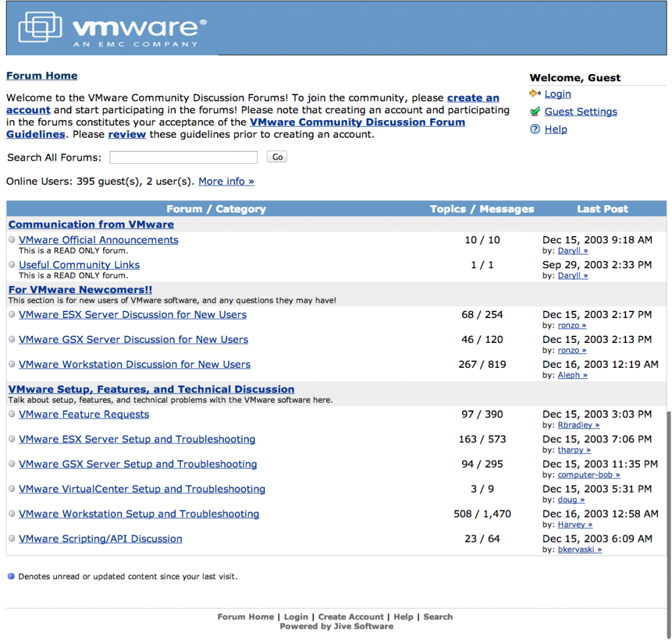The width and height of the screenshot is (672, 640).
Task: View last post by computer-bob
Action: click(x=589, y=475)
